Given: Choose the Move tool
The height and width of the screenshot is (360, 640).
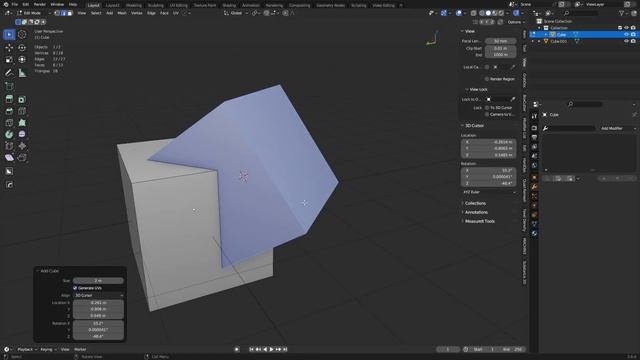Looking at the screenshot, I should (9, 48).
